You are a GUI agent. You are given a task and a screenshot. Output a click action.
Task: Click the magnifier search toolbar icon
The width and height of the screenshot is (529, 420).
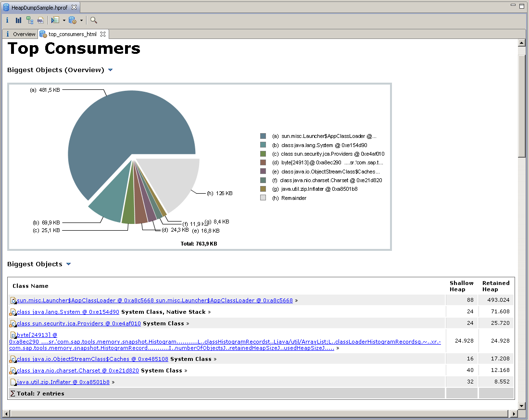pyautogui.click(x=93, y=21)
